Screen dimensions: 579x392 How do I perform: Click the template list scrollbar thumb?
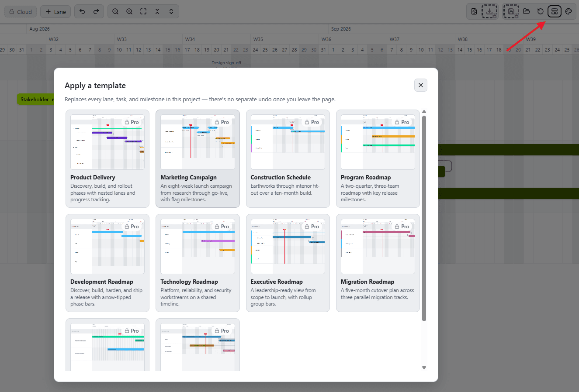(x=424, y=218)
